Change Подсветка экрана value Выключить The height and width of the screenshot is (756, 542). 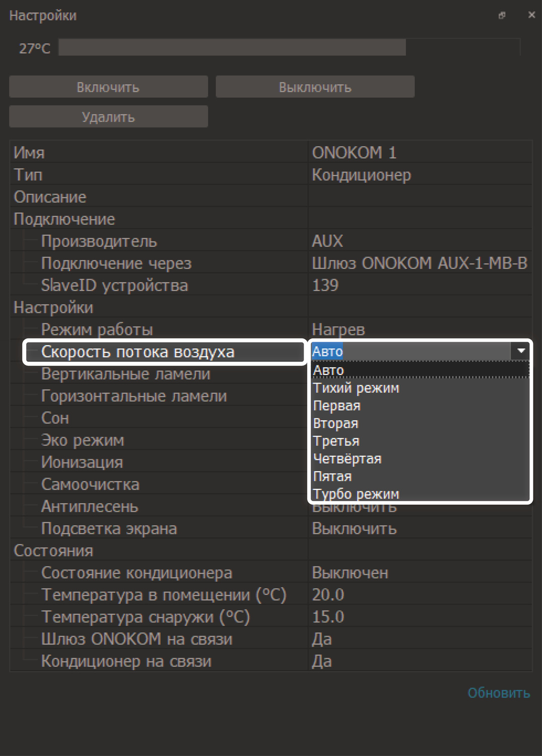click(419, 529)
